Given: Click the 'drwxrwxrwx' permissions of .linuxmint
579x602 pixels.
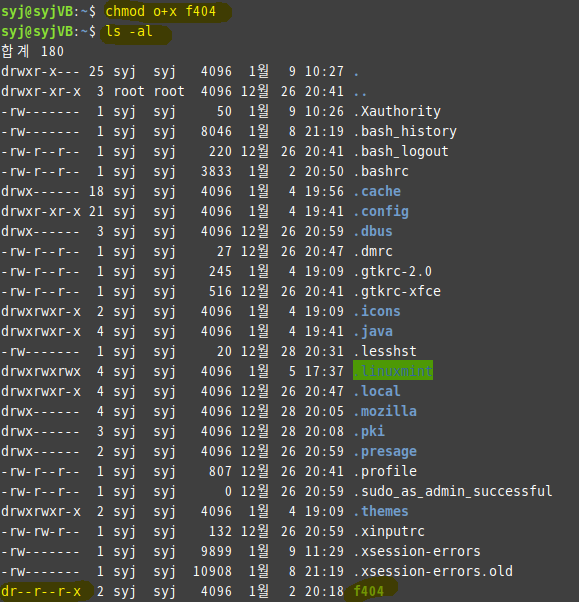Looking at the screenshot, I should [41, 371].
